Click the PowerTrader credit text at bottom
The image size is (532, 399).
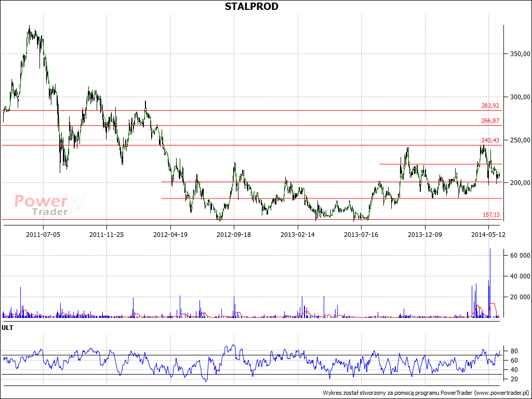pyautogui.click(x=426, y=393)
